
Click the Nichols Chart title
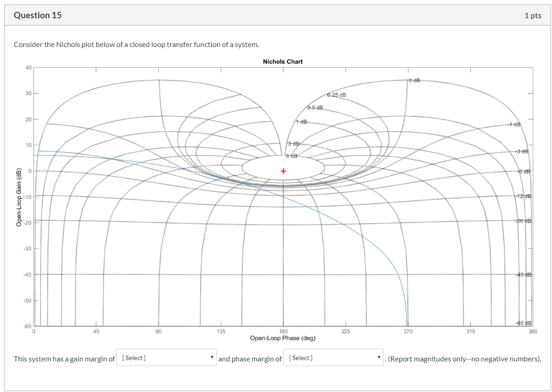coord(282,62)
